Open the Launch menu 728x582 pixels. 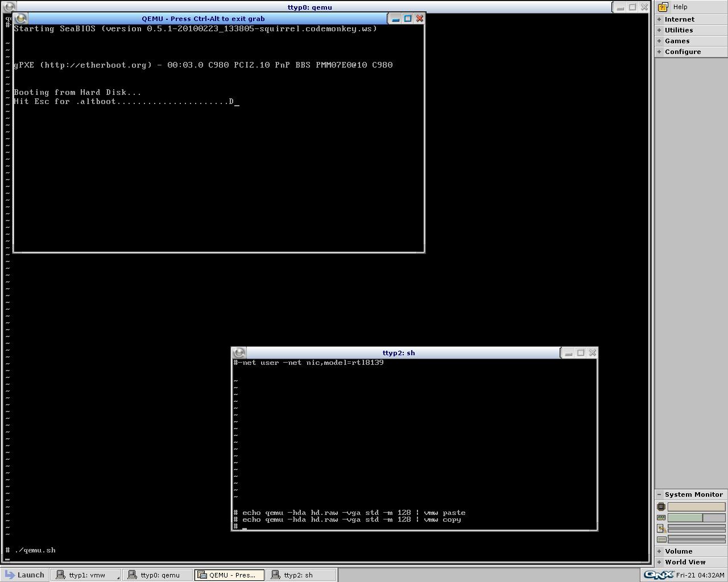tap(24, 575)
